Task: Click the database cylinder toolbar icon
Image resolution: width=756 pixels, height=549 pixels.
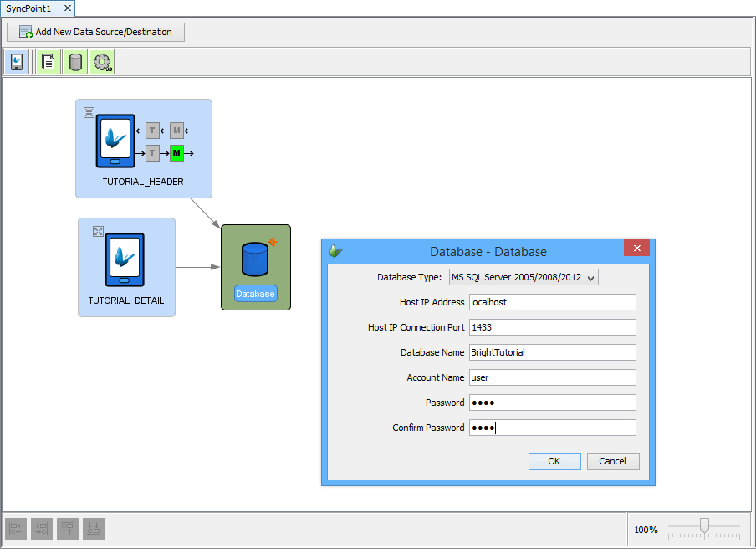Action: 75,62
